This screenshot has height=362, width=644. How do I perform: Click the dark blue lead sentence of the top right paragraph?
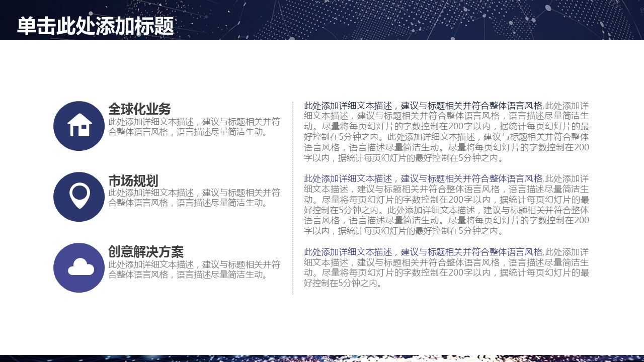click(423, 106)
